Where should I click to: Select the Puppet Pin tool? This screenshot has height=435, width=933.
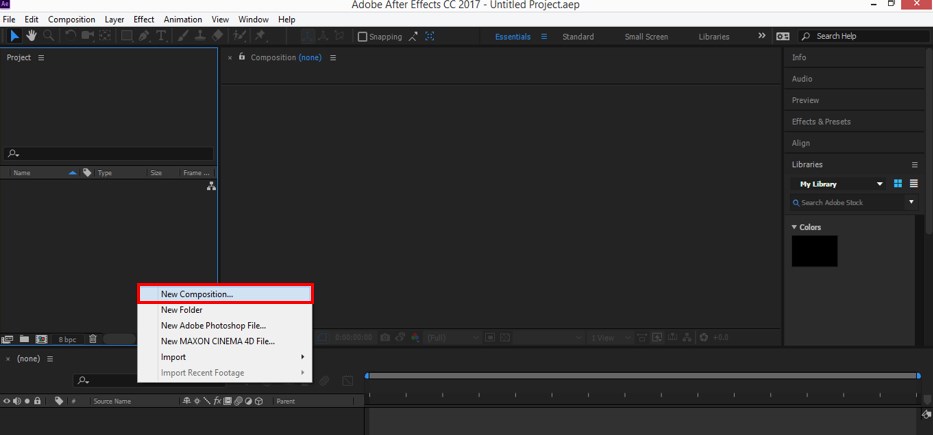(260, 36)
